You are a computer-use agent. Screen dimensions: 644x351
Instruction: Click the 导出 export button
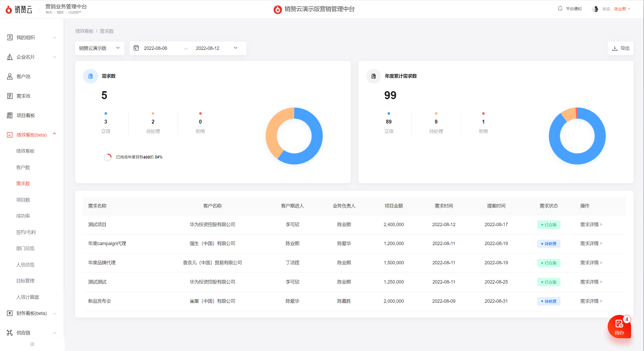coord(621,48)
